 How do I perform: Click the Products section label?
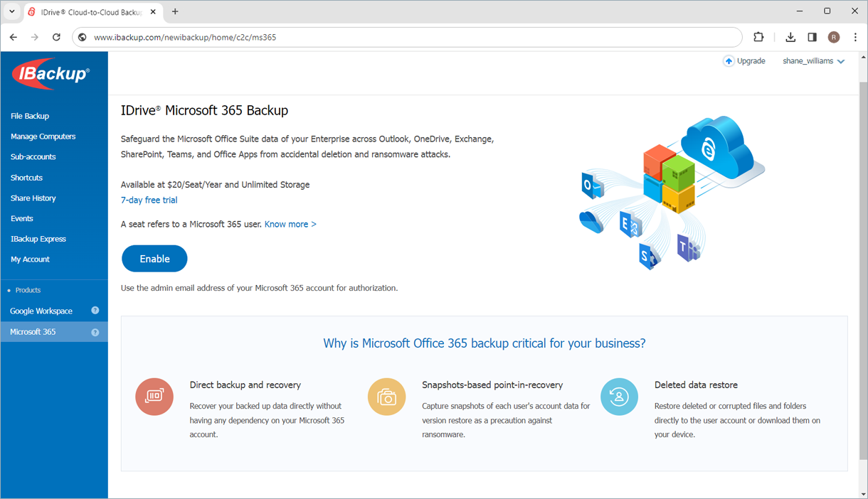pyautogui.click(x=28, y=290)
